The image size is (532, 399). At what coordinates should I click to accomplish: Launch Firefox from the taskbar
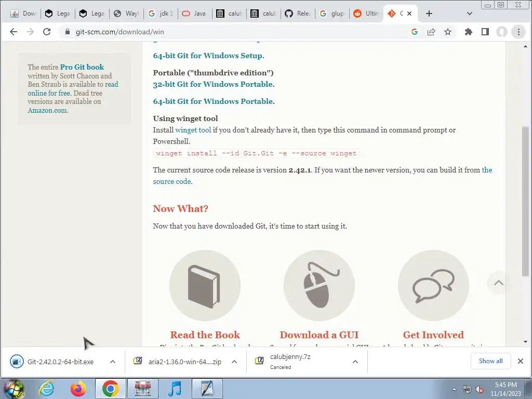(x=78, y=389)
